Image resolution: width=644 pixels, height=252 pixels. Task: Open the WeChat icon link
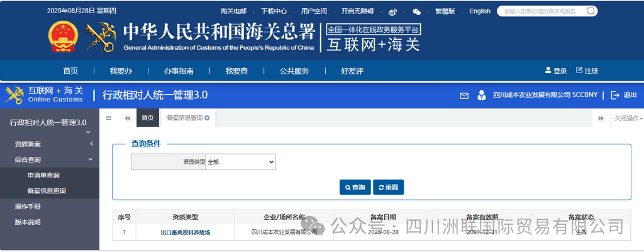416,11
